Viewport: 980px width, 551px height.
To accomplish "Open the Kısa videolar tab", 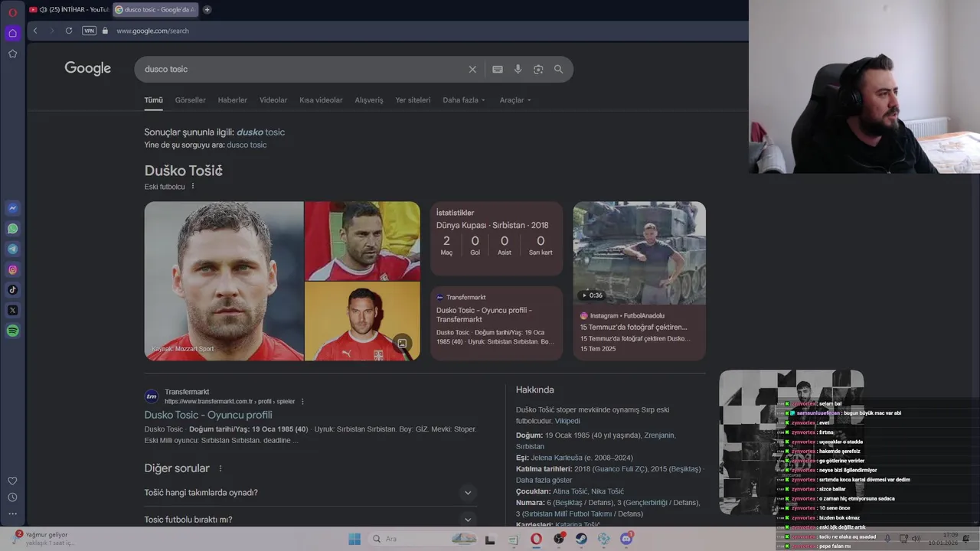I will [x=321, y=100].
